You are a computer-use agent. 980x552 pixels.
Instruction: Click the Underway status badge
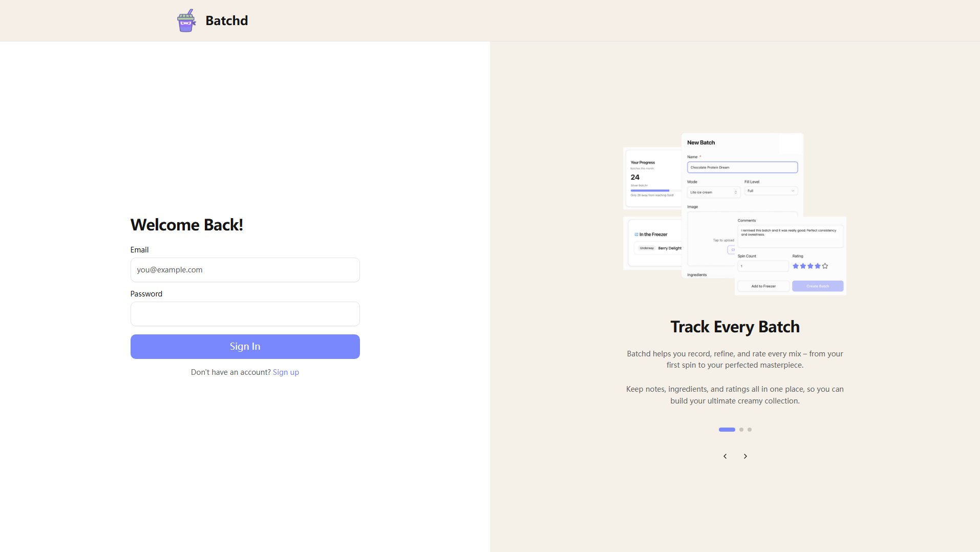[648, 248]
